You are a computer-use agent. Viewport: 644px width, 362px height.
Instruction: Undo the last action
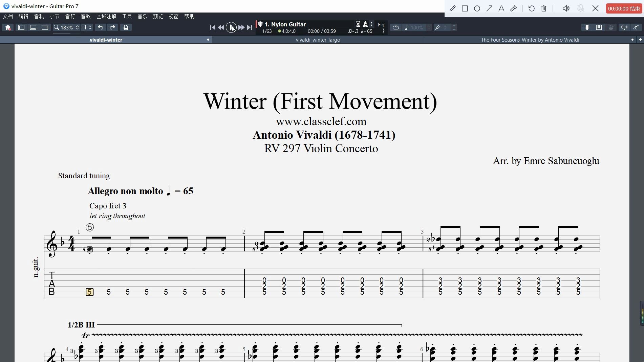[x=101, y=27]
